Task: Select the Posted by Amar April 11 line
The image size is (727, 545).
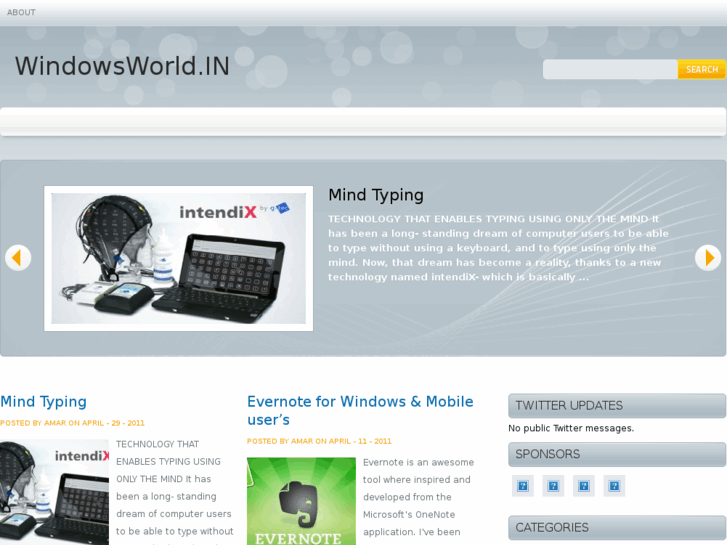Action: click(319, 441)
